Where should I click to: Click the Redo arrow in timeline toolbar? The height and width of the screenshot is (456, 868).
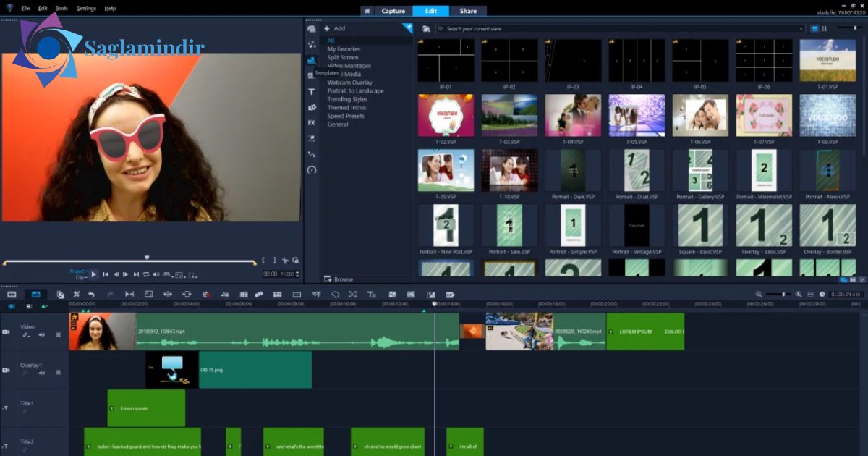tap(110, 294)
